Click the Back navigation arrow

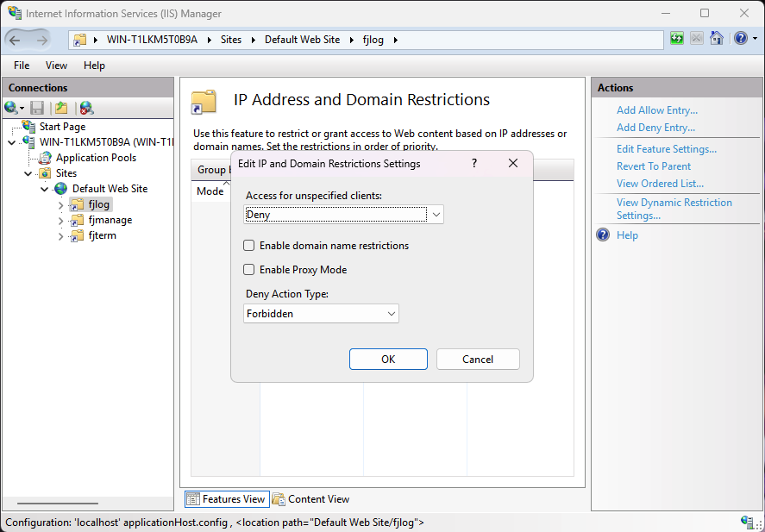tap(16, 38)
